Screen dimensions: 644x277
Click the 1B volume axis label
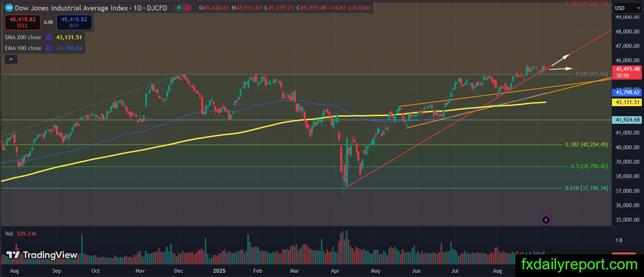click(x=619, y=240)
